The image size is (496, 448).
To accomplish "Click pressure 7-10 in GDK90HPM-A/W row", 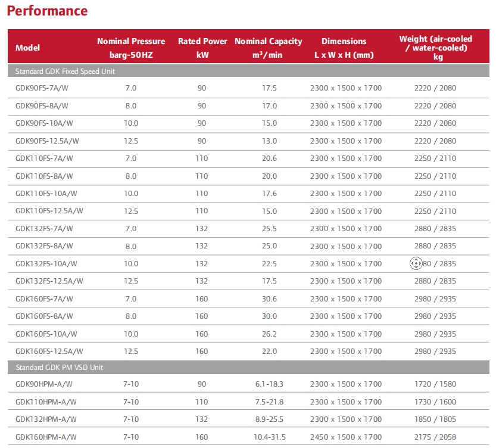I will point(131,384).
